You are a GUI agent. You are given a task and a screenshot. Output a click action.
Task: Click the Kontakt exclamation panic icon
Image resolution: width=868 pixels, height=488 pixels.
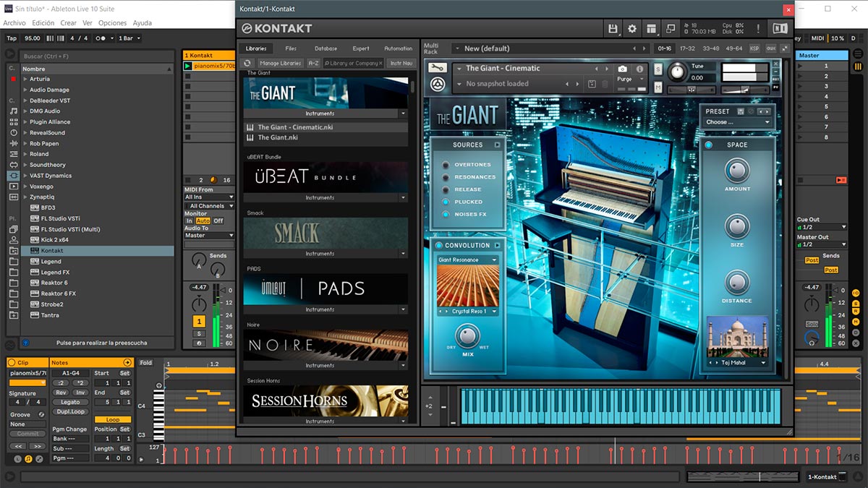coord(758,28)
